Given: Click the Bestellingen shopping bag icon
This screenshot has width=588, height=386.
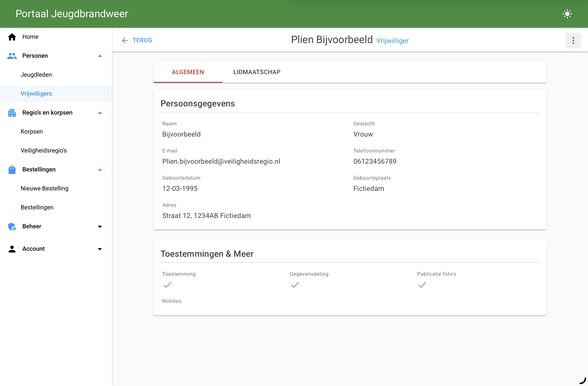Looking at the screenshot, I should (12, 170).
